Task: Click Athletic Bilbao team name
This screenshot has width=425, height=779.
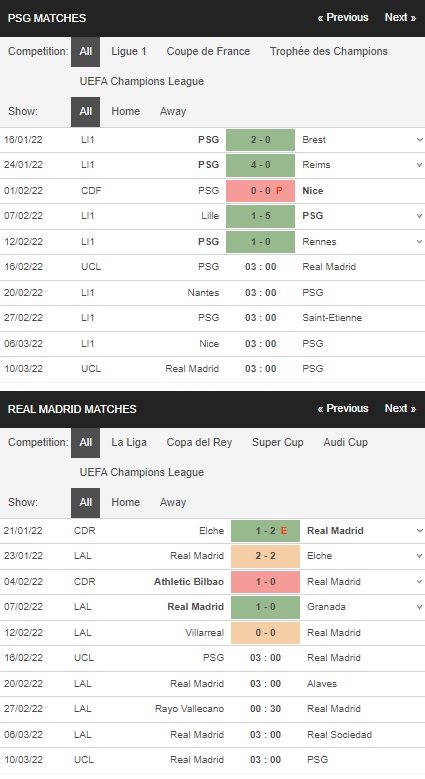Action: 189,582
